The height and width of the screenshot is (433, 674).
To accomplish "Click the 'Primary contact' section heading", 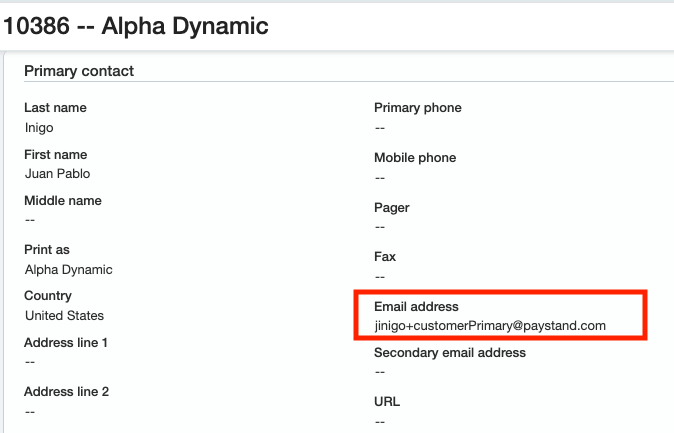I will (79, 71).
